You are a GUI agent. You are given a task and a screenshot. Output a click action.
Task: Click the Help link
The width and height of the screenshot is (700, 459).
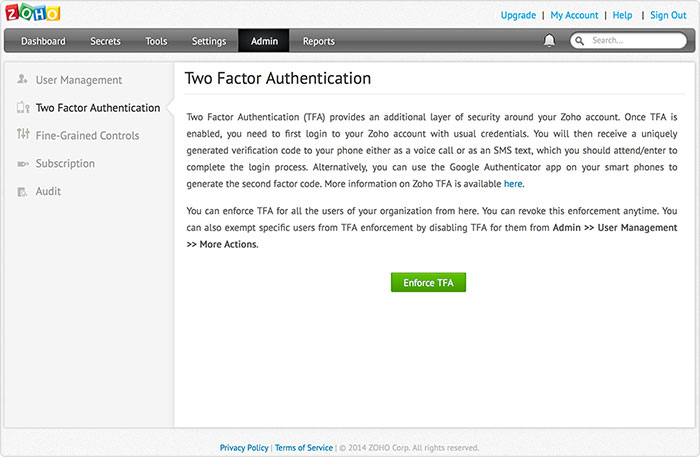pyautogui.click(x=622, y=15)
